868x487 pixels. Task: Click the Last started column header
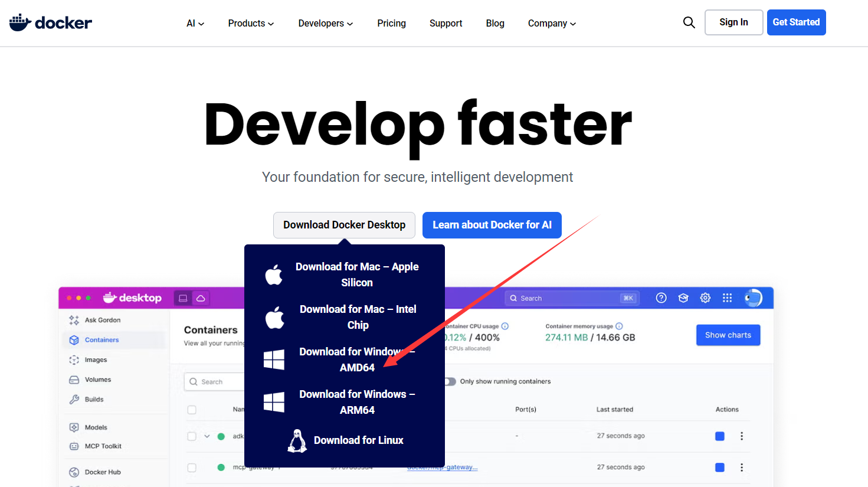tap(615, 410)
